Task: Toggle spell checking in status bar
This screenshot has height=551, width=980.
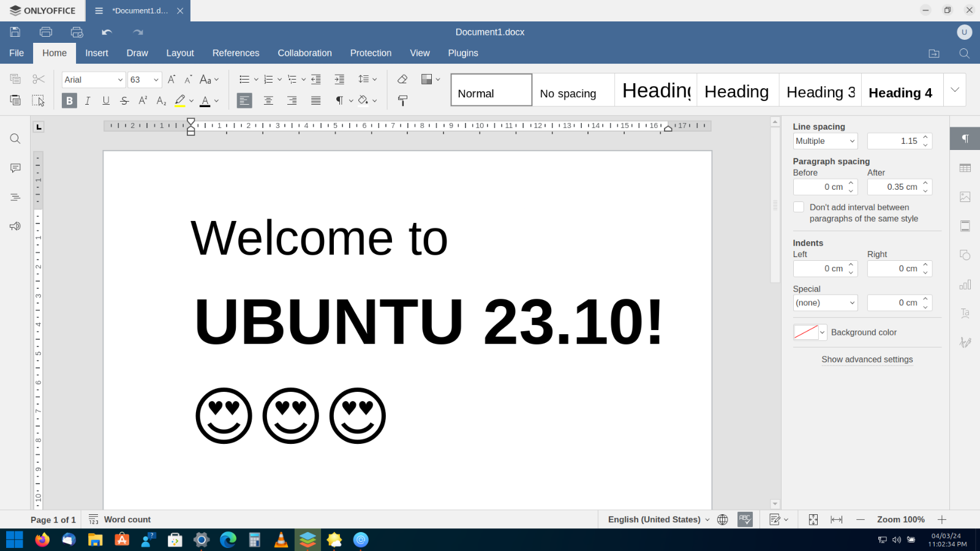Action: tap(745, 519)
